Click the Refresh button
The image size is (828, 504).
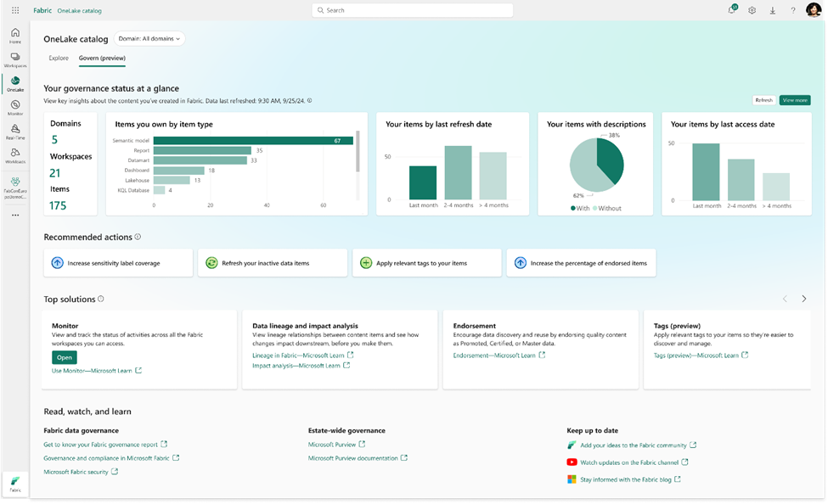point(763,100)
